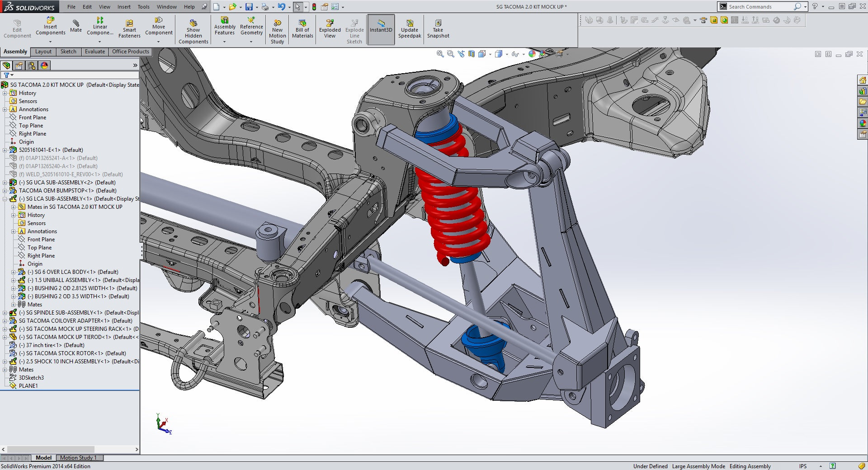Start a New Motion Study
Viewport: 868px width, 470px height.
(x=277, y=32)
